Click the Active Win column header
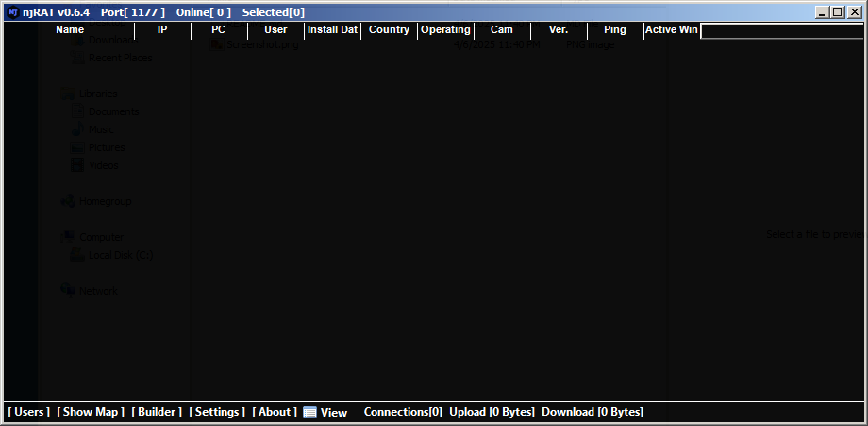The width and height of the screenshot is (868, 426). pyautogui.click(x=672, y=30)
